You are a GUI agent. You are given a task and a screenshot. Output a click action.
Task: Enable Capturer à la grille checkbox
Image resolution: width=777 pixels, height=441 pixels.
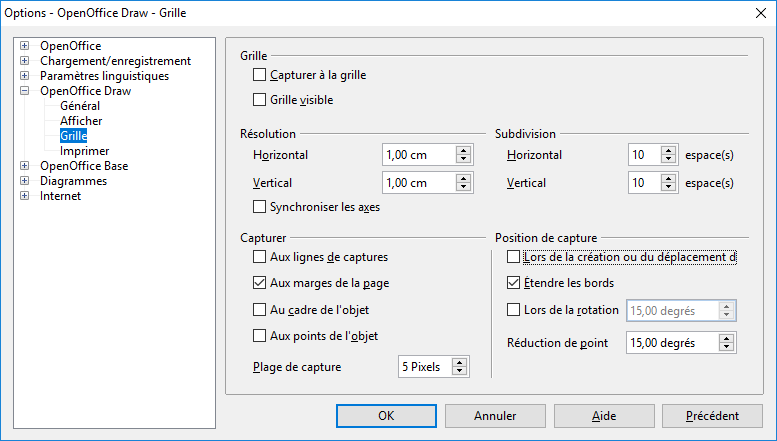tap(259, 75)
